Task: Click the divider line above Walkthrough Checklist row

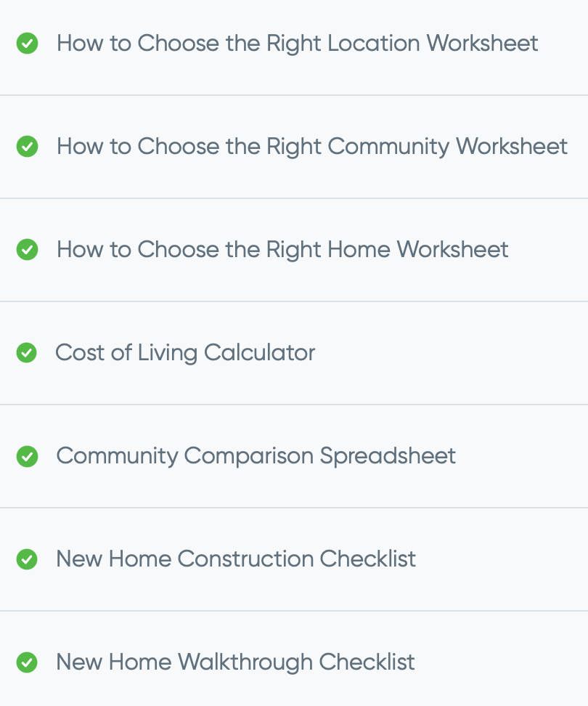Action: [x=294, y=611]
